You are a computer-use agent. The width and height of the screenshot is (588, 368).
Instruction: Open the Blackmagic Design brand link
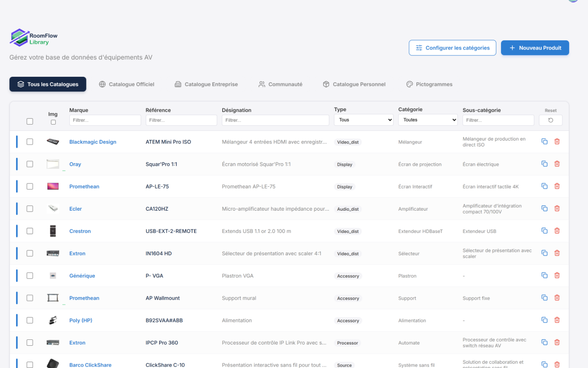point(93,142)
